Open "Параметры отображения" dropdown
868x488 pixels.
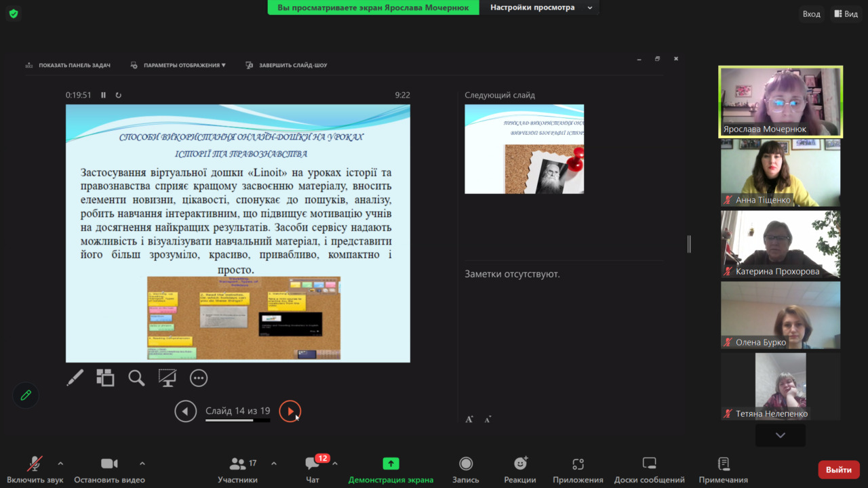pyautogui.click(x=178, y=66)
